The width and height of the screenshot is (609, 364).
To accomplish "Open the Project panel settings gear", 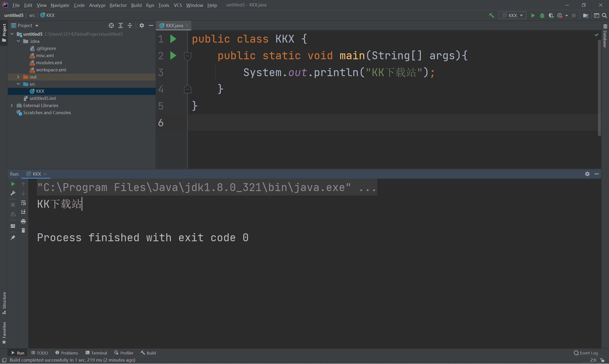I will [x=142, y=25].
